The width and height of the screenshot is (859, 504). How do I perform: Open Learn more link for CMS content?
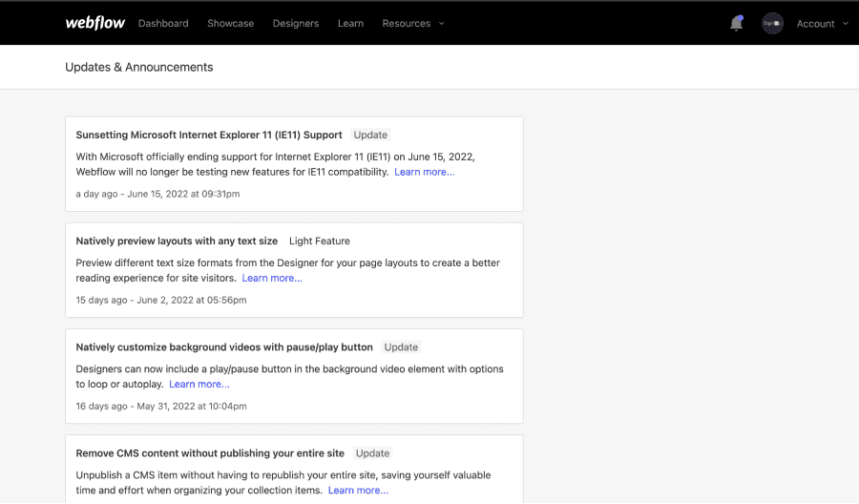(x=358, y=491)
